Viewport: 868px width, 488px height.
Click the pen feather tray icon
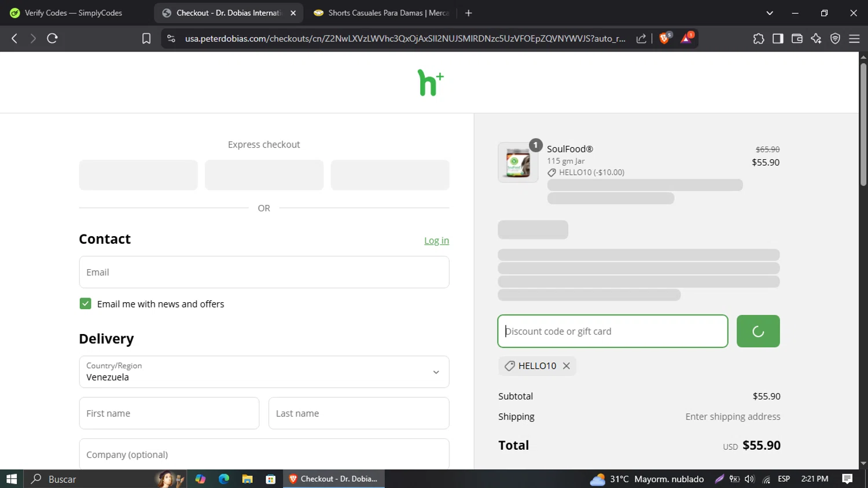[719, 479]
